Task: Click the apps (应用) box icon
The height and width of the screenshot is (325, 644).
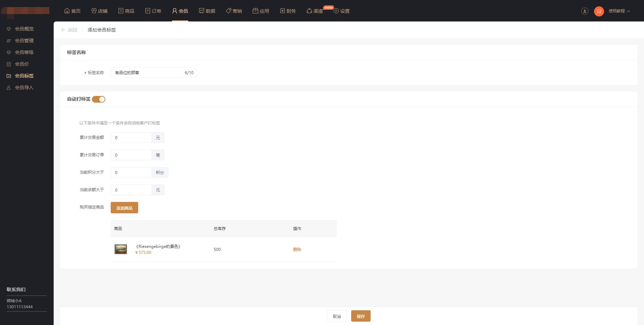Action: click(x=255, y=11)
